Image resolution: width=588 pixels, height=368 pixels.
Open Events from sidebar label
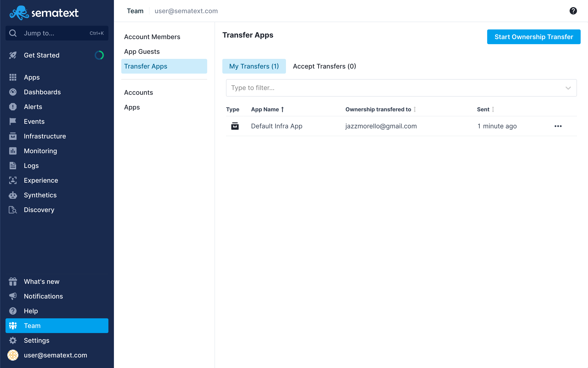(x=34, y=121)
